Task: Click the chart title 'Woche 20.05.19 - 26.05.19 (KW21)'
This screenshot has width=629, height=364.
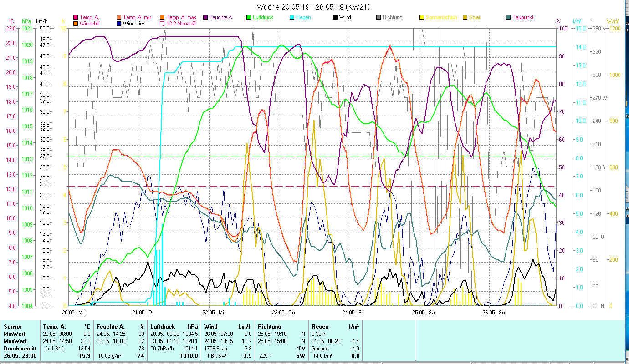Action: coord(313,7)
